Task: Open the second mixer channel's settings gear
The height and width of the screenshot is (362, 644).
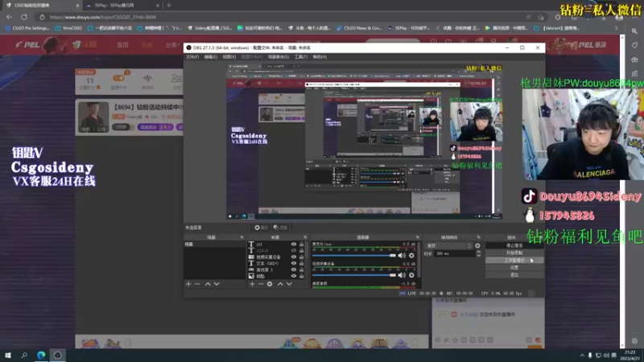Action: pyautogui.click(x=411, y=275)
